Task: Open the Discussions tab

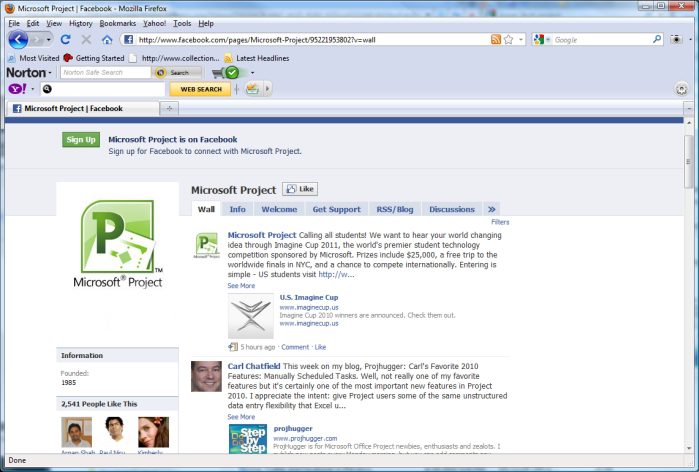Action: (x=452, y=209)
